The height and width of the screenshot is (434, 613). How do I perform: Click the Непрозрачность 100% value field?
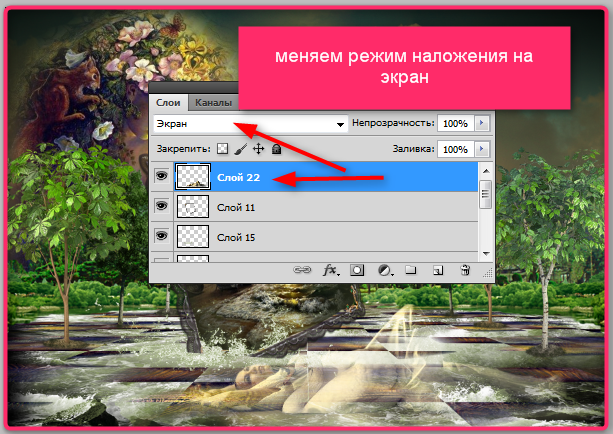click(x=455, y=124)
